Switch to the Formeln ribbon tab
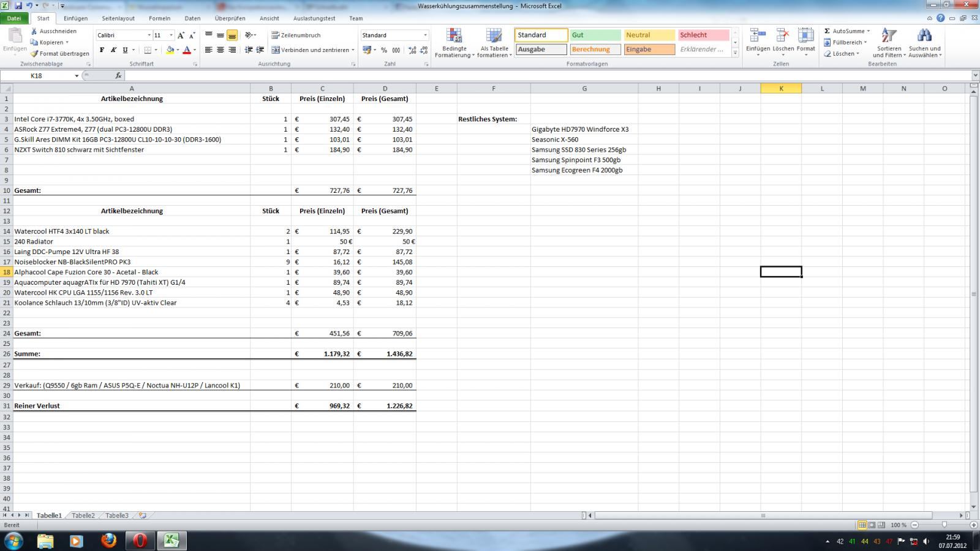The width and height of the screenshot is (980, 551). (160, 18)
